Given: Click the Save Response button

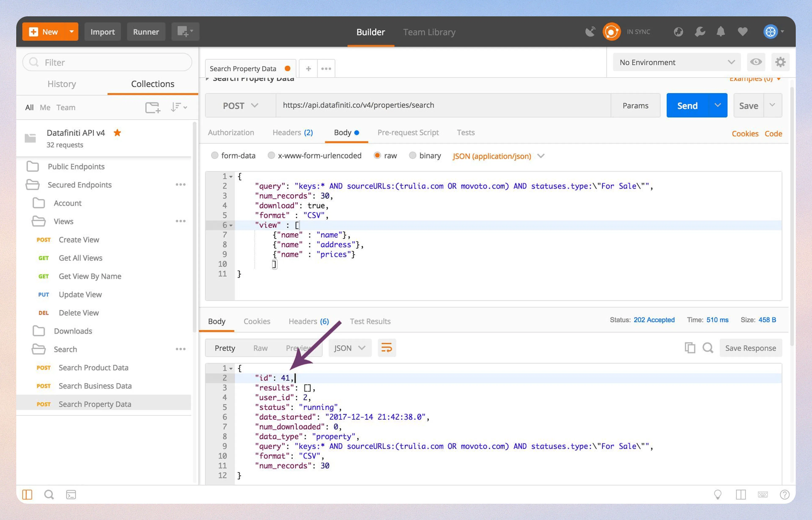Looking at the screenshot, I should click(750, 348).
